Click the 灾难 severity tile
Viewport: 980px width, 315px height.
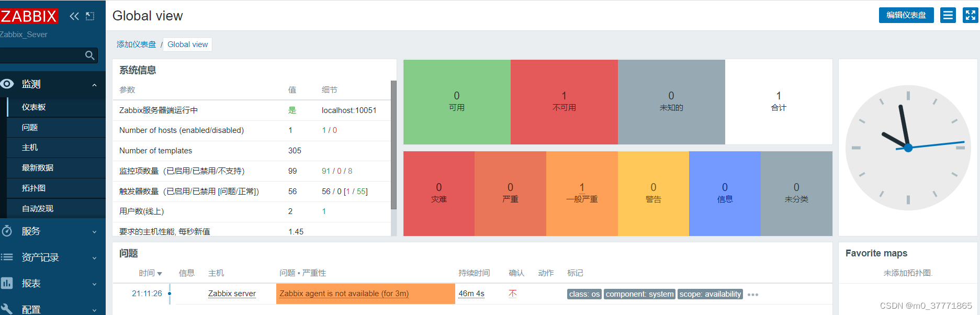439,194
